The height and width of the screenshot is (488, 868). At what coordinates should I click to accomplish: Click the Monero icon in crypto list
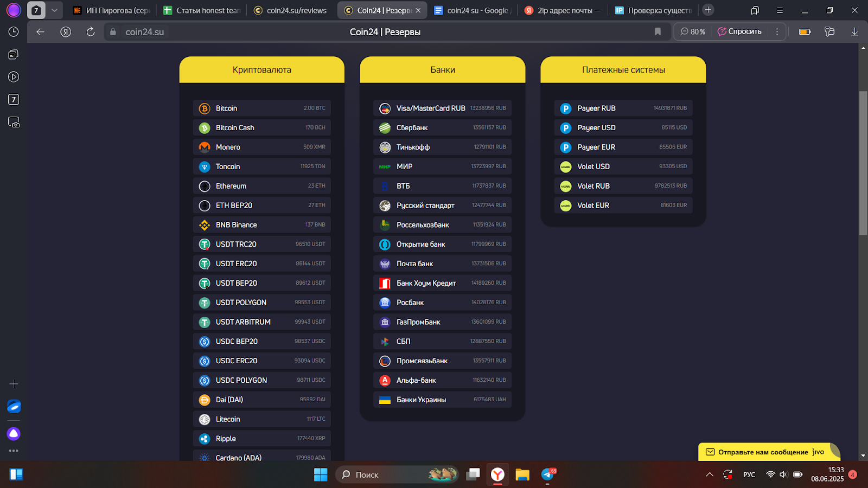point(205,147)
